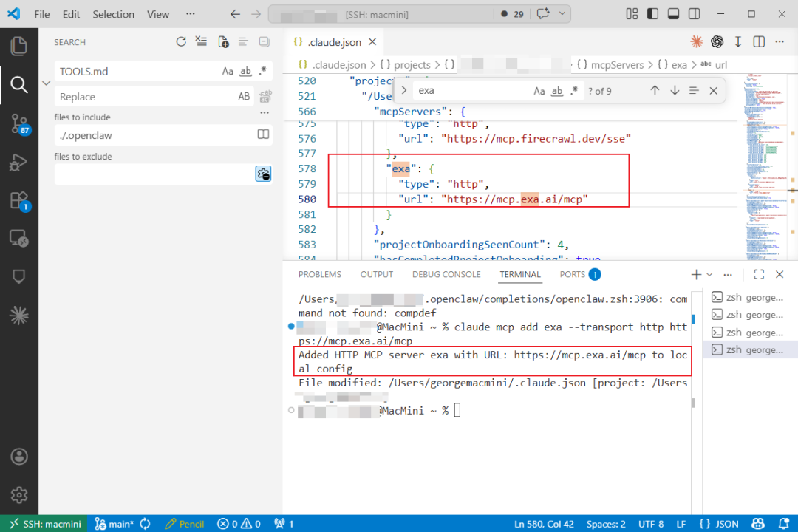Screen dimensions: 798x532
Task: Toggle use exclude settings and ignore files
Action: (263, 174)
